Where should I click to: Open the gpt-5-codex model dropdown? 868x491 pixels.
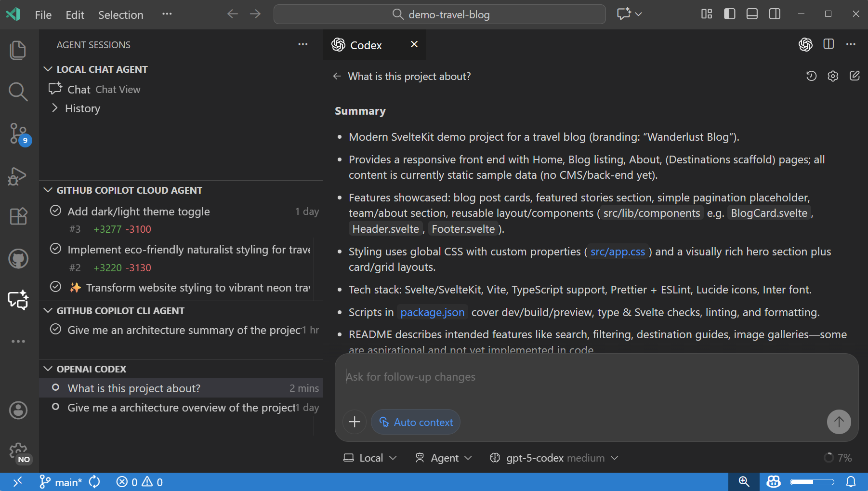pyautogui.click(x=554, y=458)
